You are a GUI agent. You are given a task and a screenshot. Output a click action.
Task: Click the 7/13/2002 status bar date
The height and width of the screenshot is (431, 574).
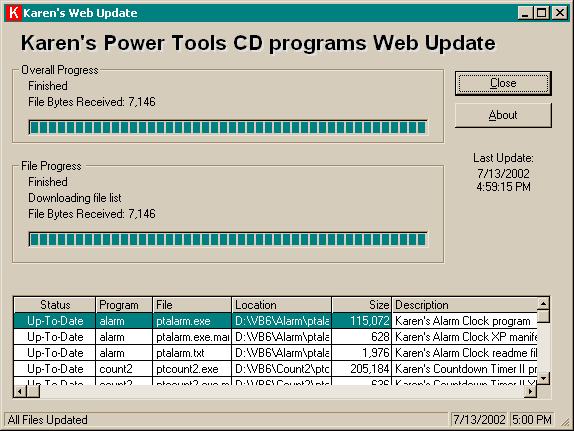tap(479, 420)
